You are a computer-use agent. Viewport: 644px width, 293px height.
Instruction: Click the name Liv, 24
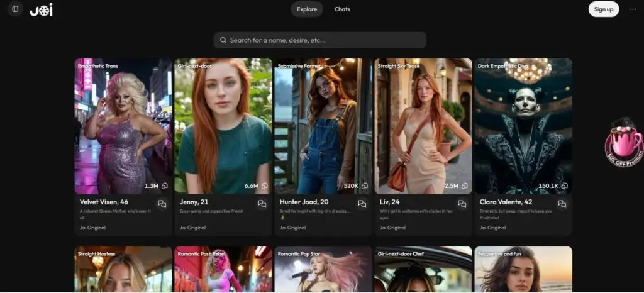tap(389, 202)
